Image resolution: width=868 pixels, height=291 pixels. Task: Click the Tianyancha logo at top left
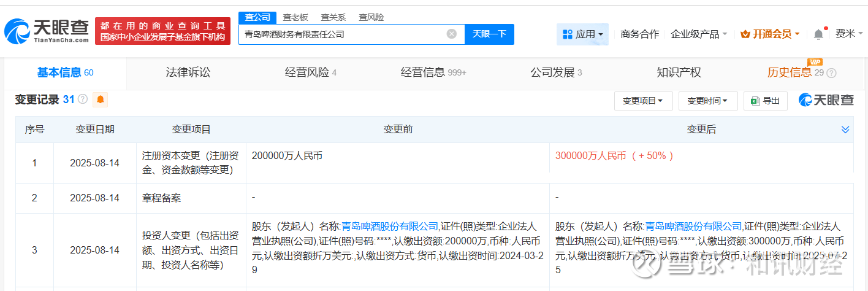(x=47, y=31)
